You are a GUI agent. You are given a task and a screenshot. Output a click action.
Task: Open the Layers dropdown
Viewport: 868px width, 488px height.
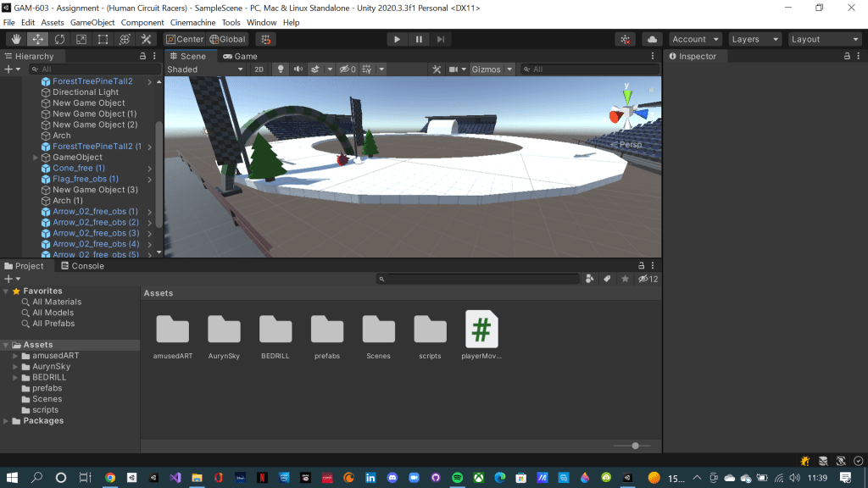pos(754,39)
